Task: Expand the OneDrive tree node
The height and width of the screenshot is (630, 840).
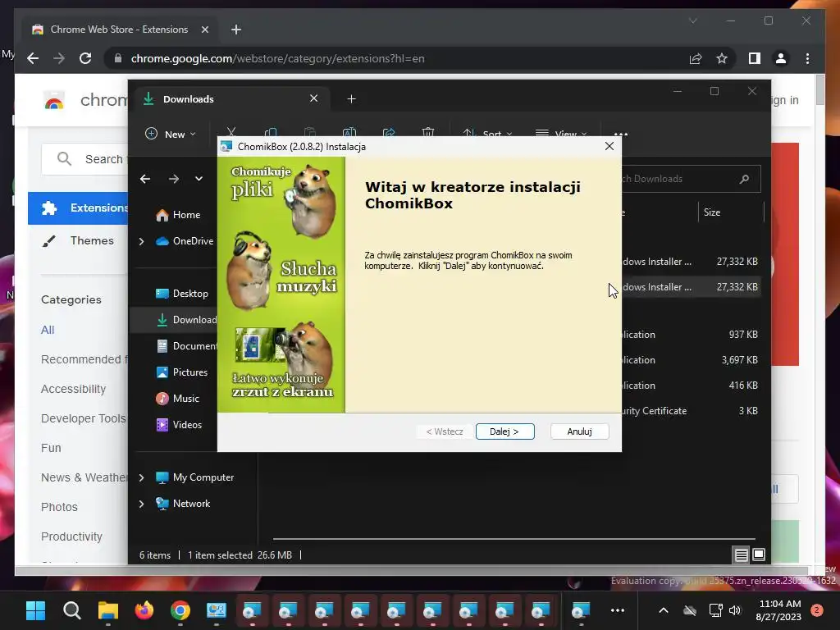Action: pyautogui.click(x=141, y=242)
